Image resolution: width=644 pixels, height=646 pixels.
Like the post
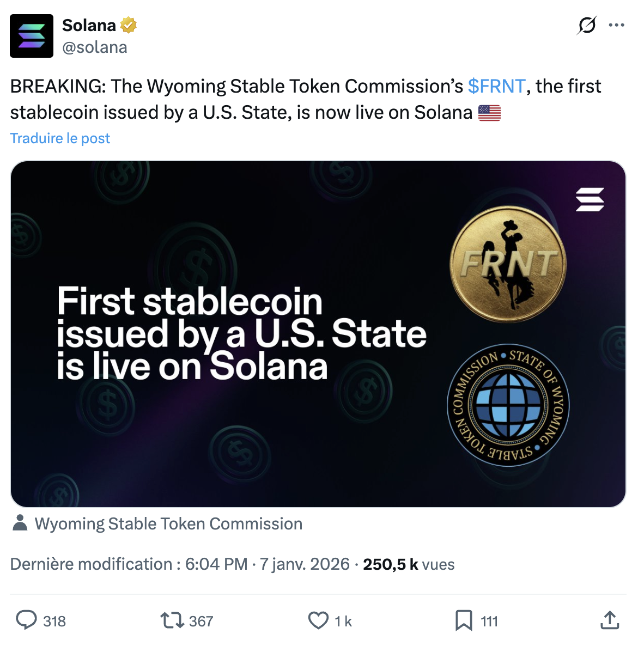pos(319,620)
